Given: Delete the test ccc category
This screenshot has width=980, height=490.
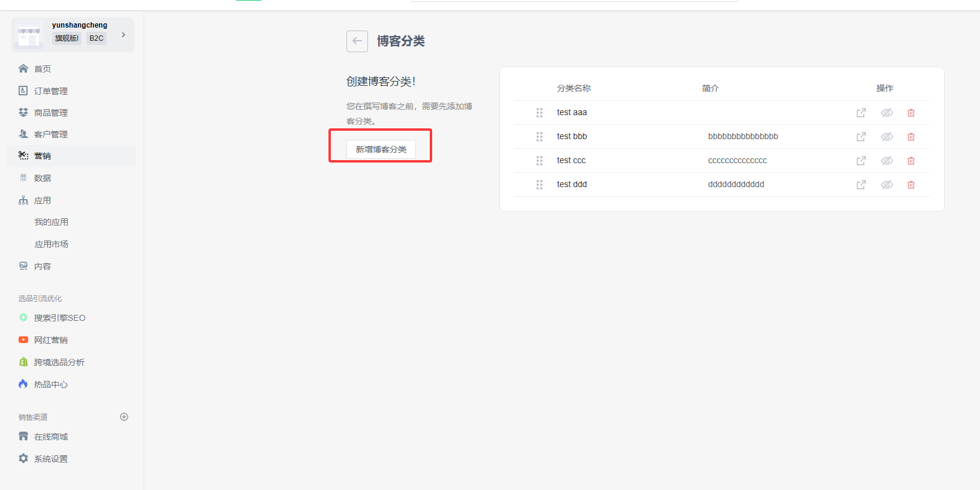Looking at the screenshot, I should pos(910,161).
